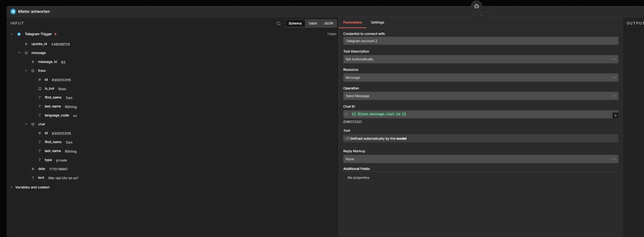
Task: Click the drag handle below the robot icon
Action: coord(481,15)
